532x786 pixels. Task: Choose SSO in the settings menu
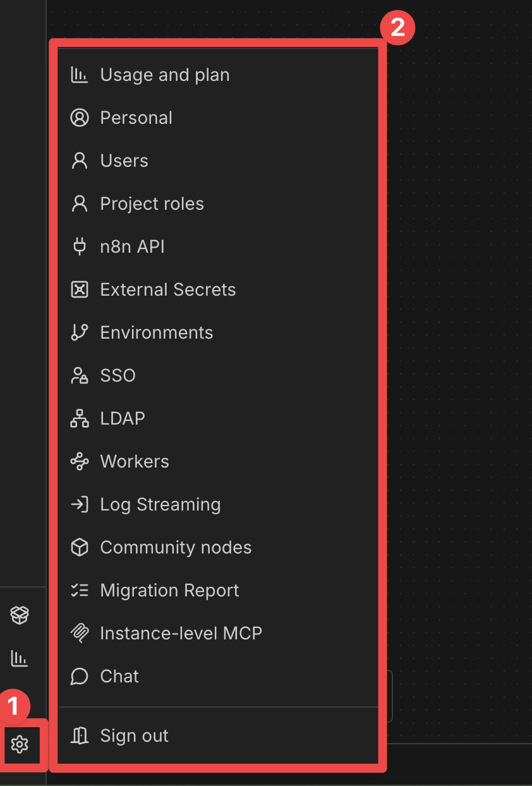pos(118,375)
